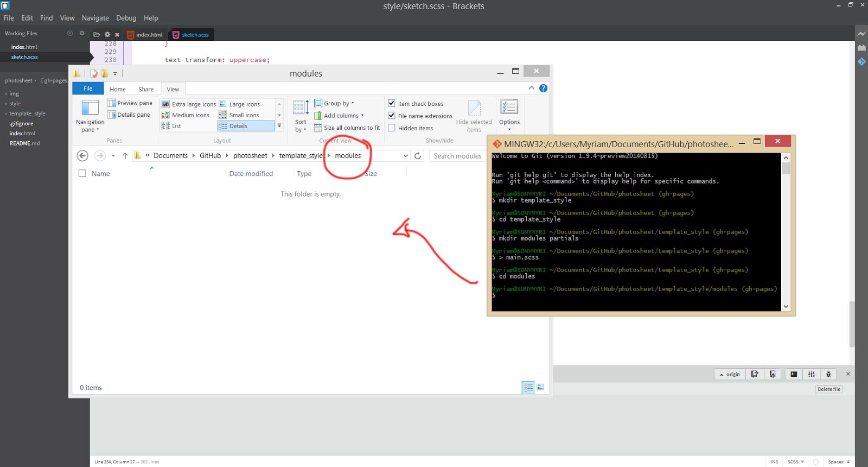
Task: Click the Git push icon in Git panel
Action: pyautogui.click(x=773, y=374)
